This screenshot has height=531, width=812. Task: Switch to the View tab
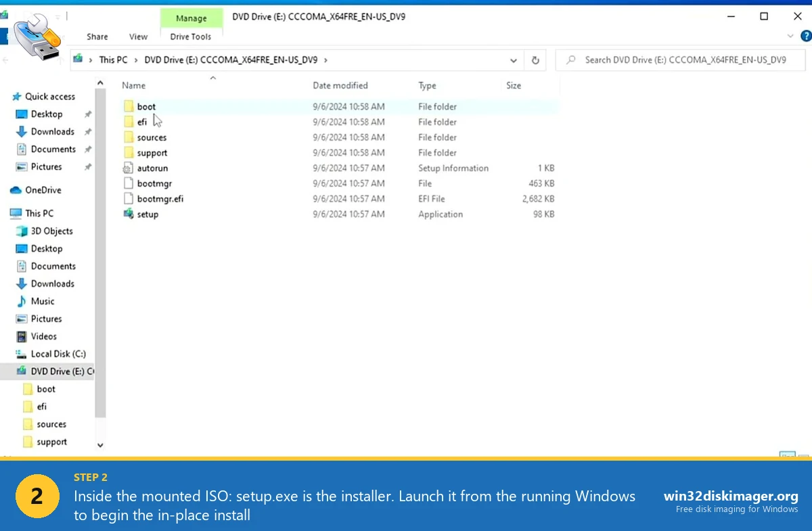138,37
